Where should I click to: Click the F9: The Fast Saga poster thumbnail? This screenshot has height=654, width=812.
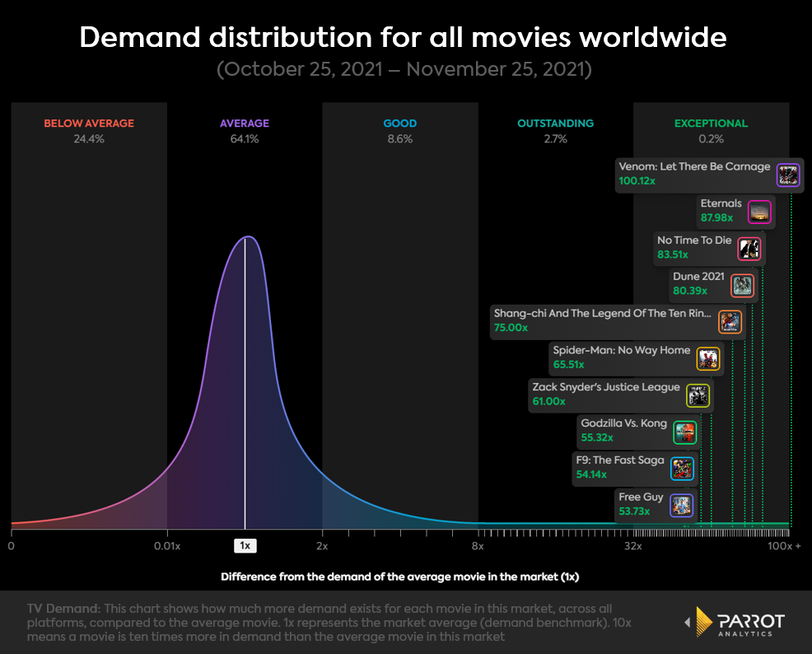[682, 469]
